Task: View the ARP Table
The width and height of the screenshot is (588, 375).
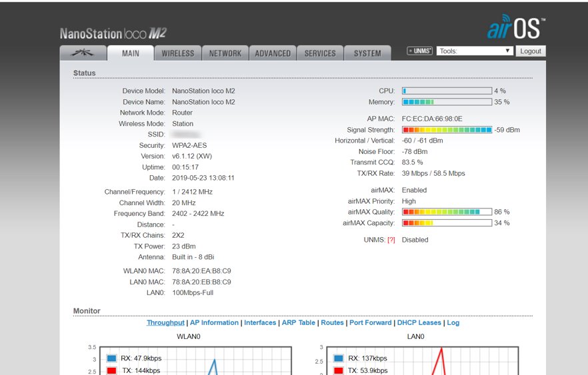Action: click(x=299, y=322)
